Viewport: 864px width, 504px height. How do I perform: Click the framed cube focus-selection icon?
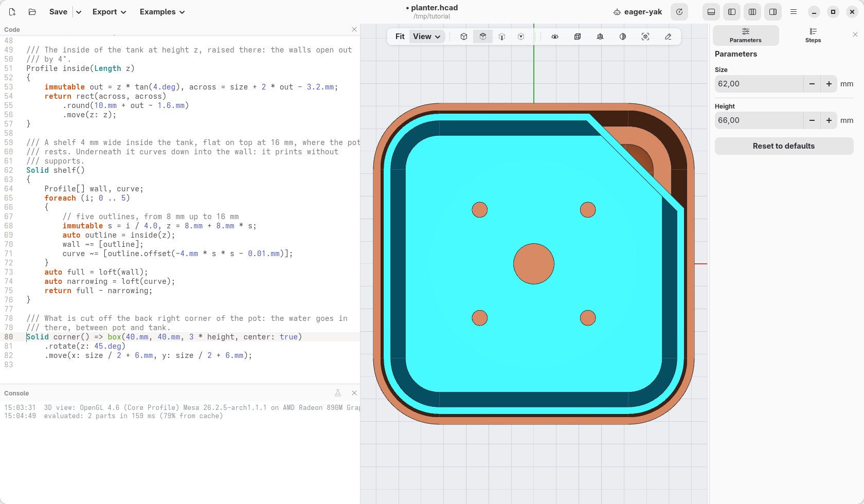(645, 37)
